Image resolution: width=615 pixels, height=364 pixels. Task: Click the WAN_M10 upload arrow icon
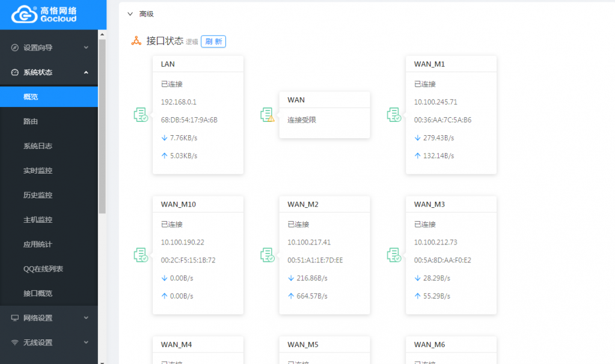point(164,296)
